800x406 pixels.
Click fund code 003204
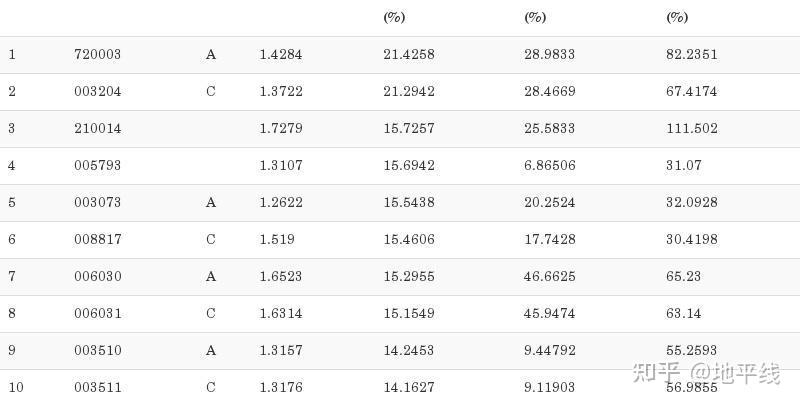point(97,91)
